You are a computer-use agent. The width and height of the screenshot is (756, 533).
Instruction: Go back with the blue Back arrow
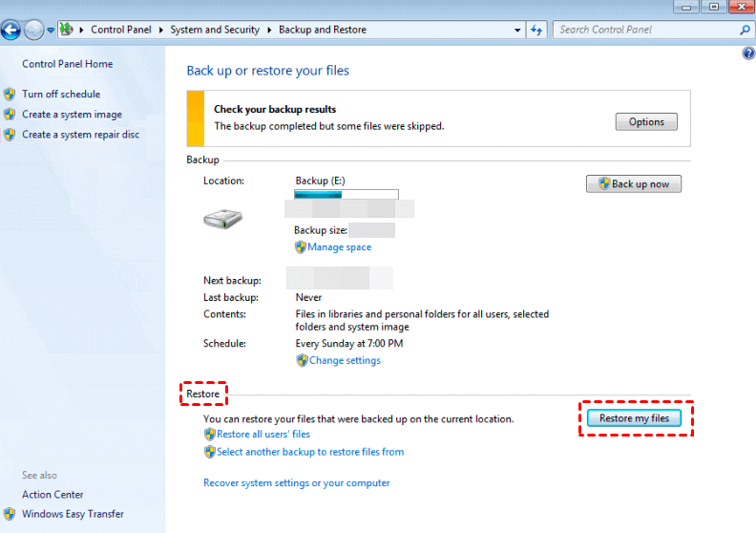coord(10,30)
